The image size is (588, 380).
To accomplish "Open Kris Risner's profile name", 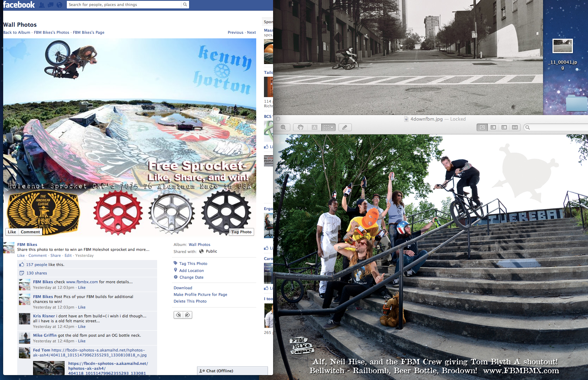I will pos(44,316).
